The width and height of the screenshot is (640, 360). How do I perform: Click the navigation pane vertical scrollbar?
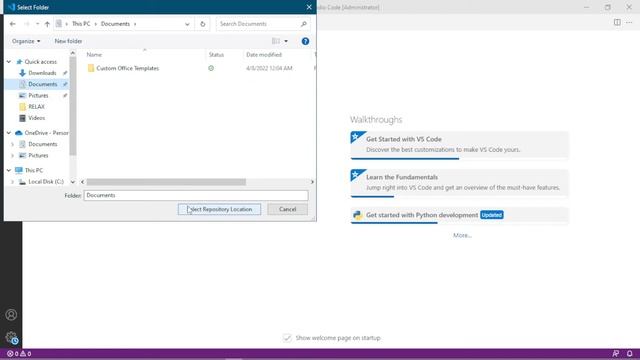click(x=73, y=106)
